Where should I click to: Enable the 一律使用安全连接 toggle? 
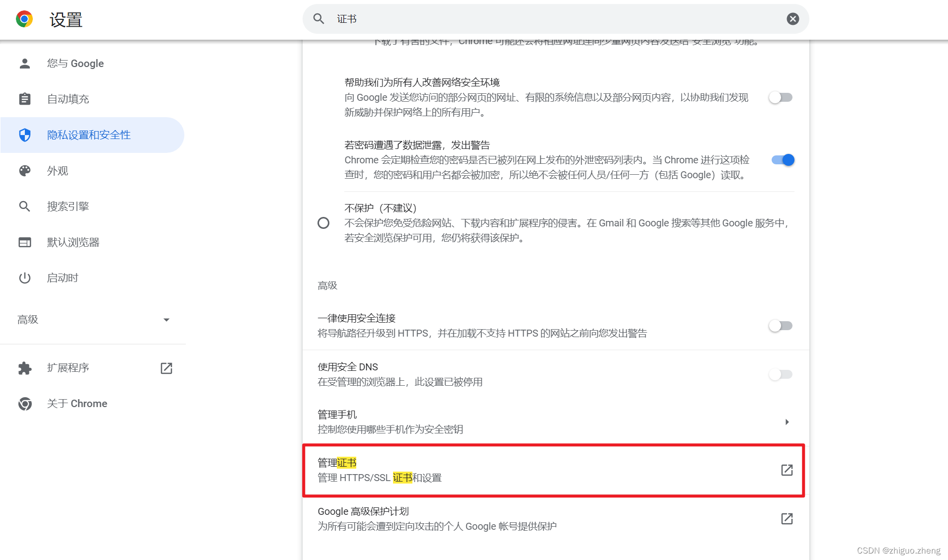click(x=781, y=326)
